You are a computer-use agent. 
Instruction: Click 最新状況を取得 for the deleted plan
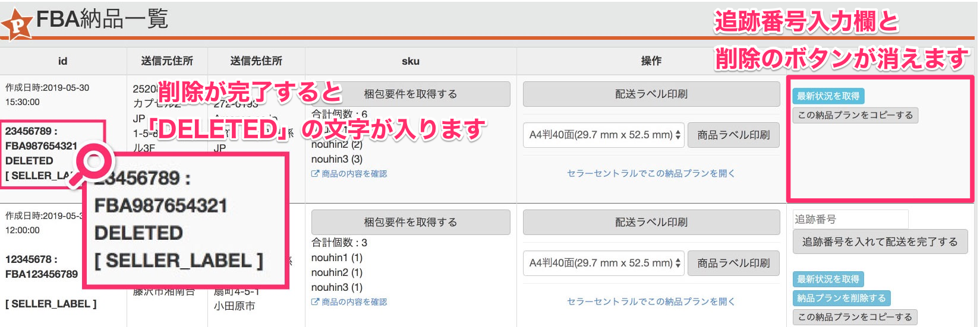click(x=828, y=96)
